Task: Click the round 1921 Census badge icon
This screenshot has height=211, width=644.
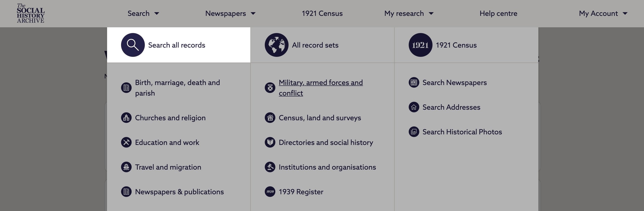Action: (x=420, y=45)
